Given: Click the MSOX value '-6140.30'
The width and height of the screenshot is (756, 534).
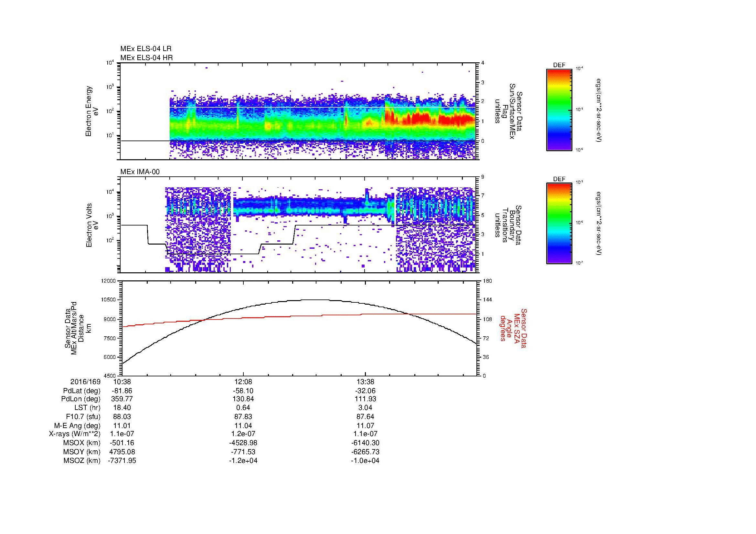Looking at the screenshot, I should tap(365, 443).
